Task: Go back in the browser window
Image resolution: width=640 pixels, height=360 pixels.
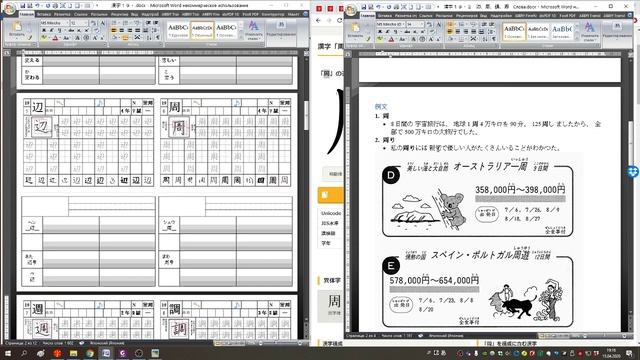Action: [x=318, y=20]
